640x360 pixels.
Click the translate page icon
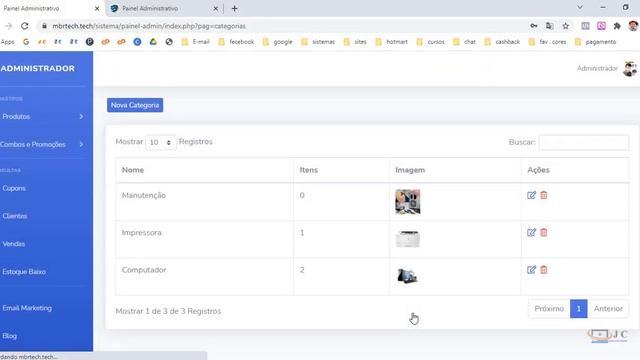pos(549,26)
